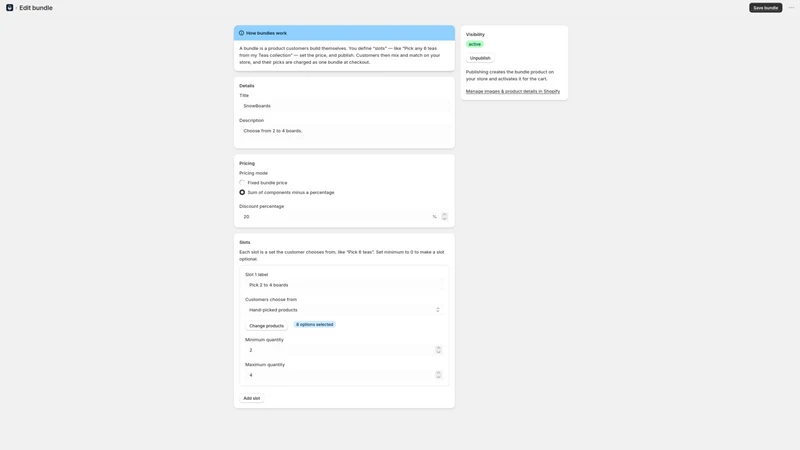The width and height of the screenshot is (800, 450).
Task: Click the Pricing mode label
Action: (254, 173)
